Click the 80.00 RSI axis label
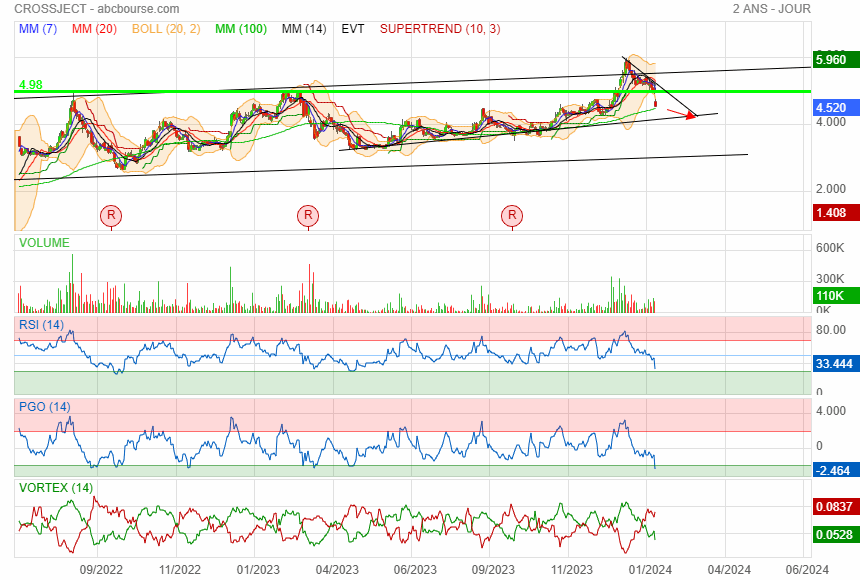 (x=831, y=330)
